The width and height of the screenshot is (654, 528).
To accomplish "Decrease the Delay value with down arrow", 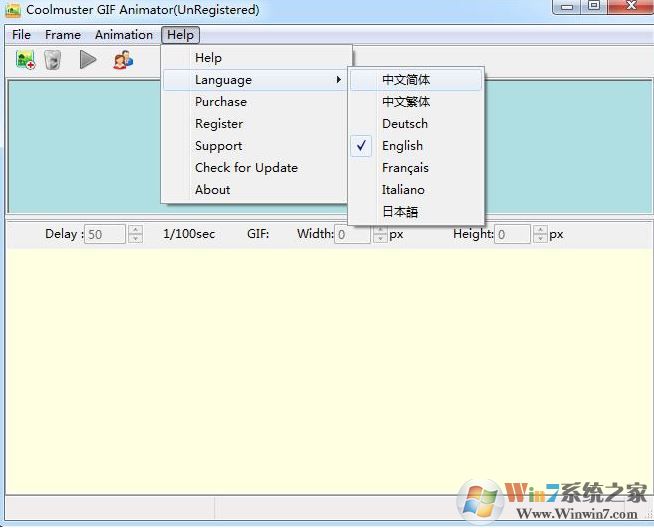I will 135,239.
